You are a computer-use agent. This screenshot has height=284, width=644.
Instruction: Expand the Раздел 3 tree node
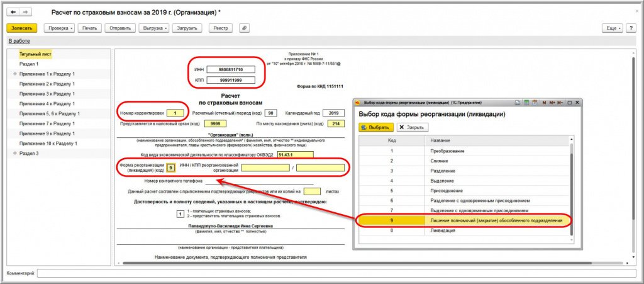(x=14, y=153)
